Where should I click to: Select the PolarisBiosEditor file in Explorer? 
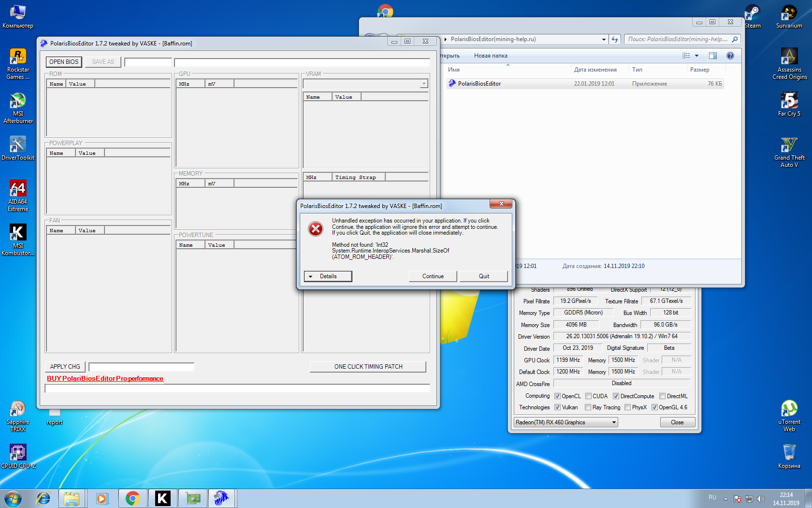585,84
